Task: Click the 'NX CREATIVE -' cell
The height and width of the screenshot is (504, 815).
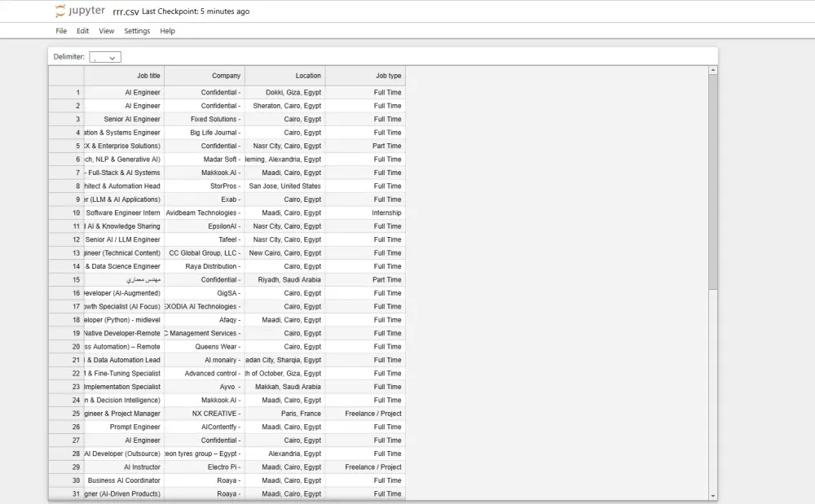Action: (x=205, y=414)
